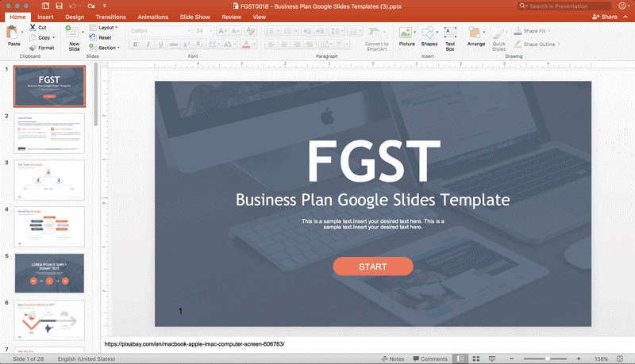Toggle align text right

point(297,44)
